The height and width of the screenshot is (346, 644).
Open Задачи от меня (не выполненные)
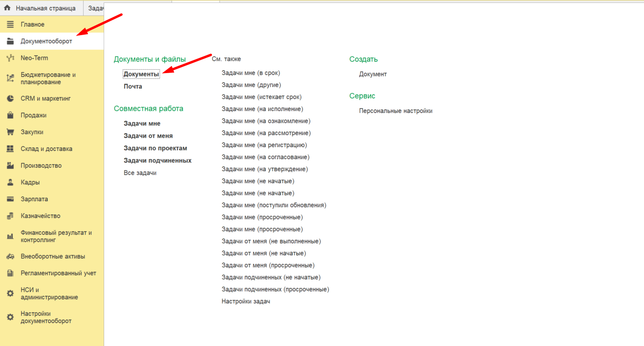[271, 241]
